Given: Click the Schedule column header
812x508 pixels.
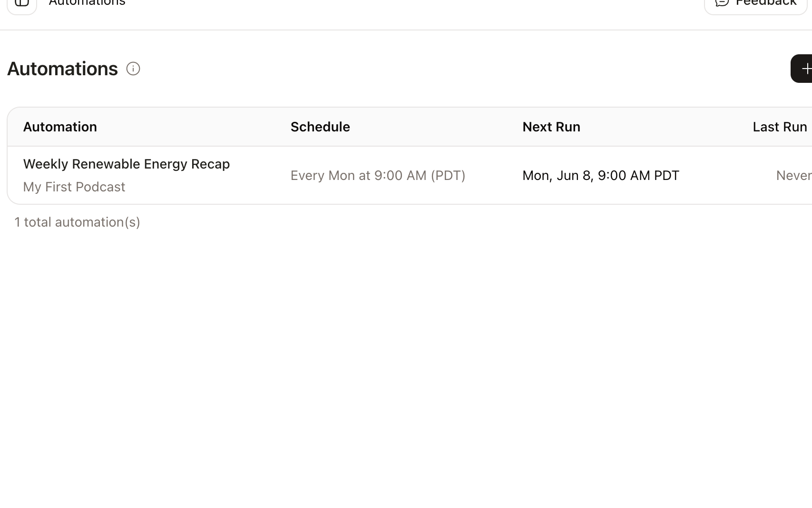Looking at the screenshot, I should (320, 127).
